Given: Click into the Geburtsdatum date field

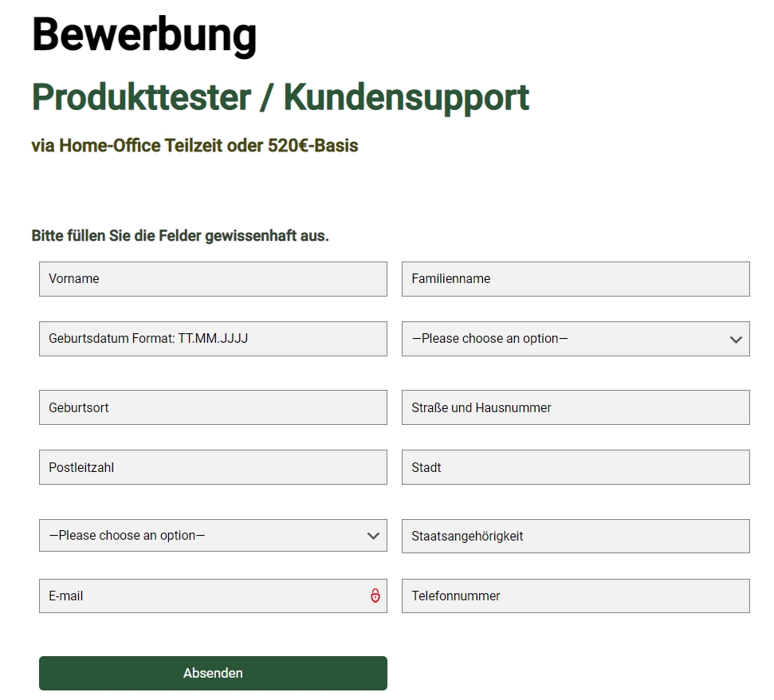Looking at the screenshot, I should 213,339.
